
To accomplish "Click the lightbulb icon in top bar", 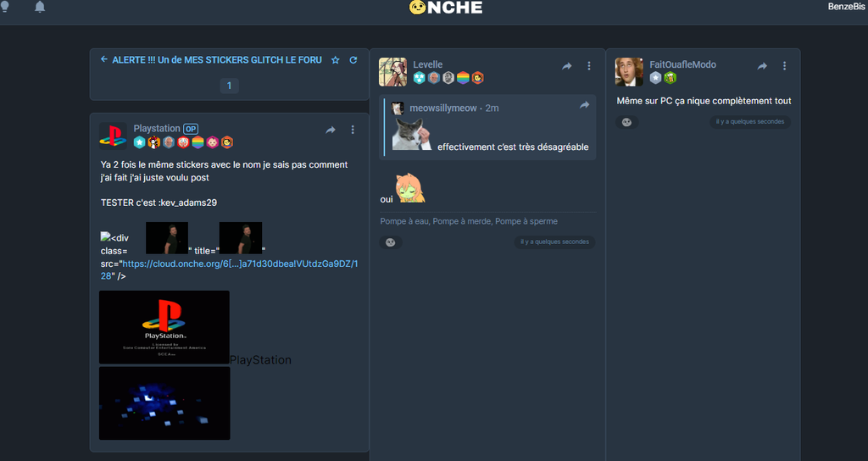I will click(5, 7).
